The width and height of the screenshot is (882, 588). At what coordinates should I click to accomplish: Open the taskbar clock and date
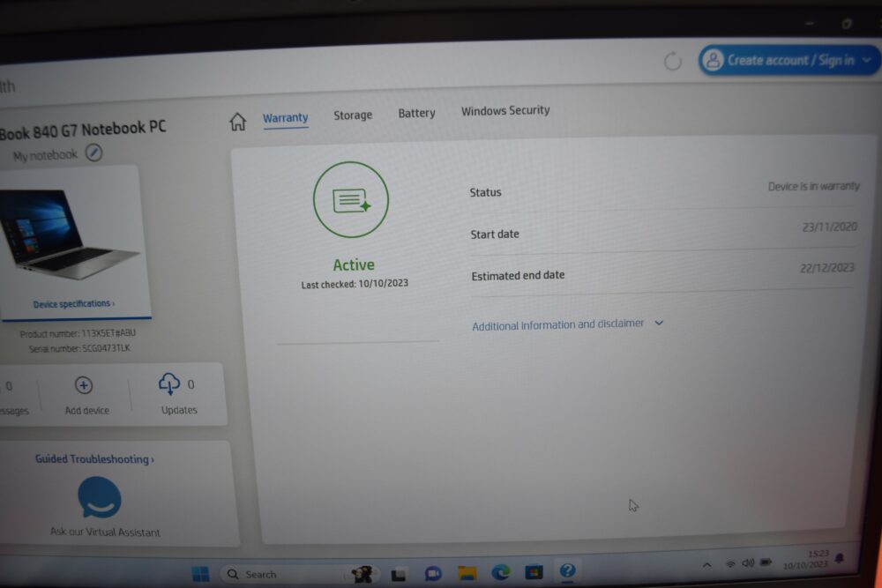(806, 559)
